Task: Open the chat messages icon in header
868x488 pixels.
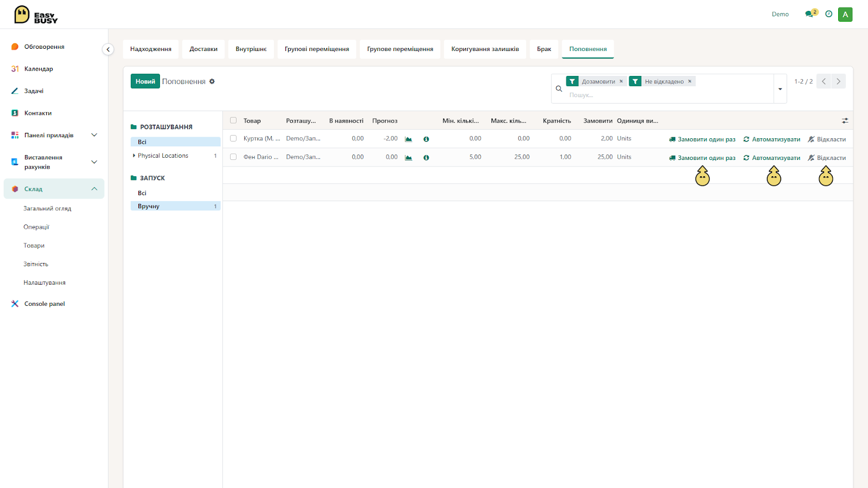Action: 809,14
